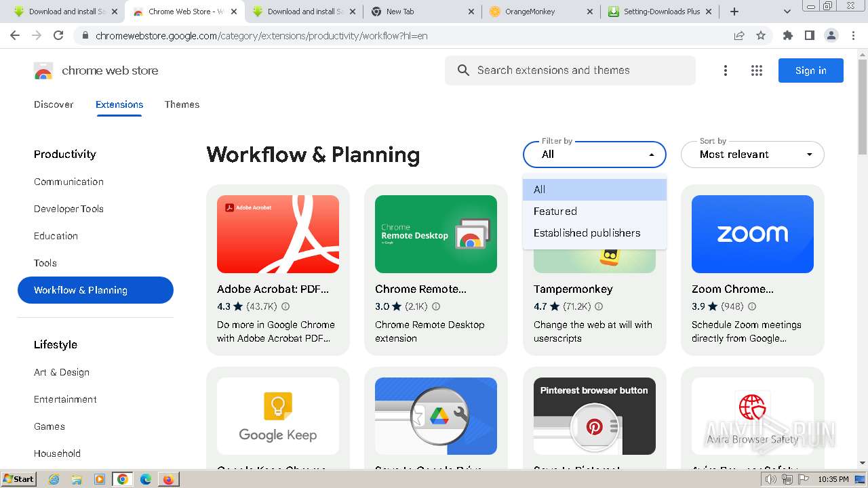Open the Chrome Remote Desktop thumbnail
This screenshot has height=488, width=868.
[x=436, y=235]
